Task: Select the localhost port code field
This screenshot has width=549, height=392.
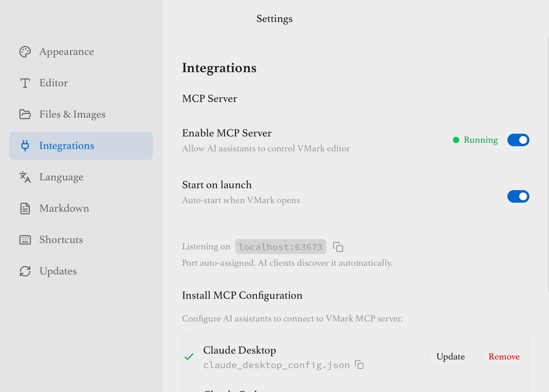Action: click(x=280, y=247)
